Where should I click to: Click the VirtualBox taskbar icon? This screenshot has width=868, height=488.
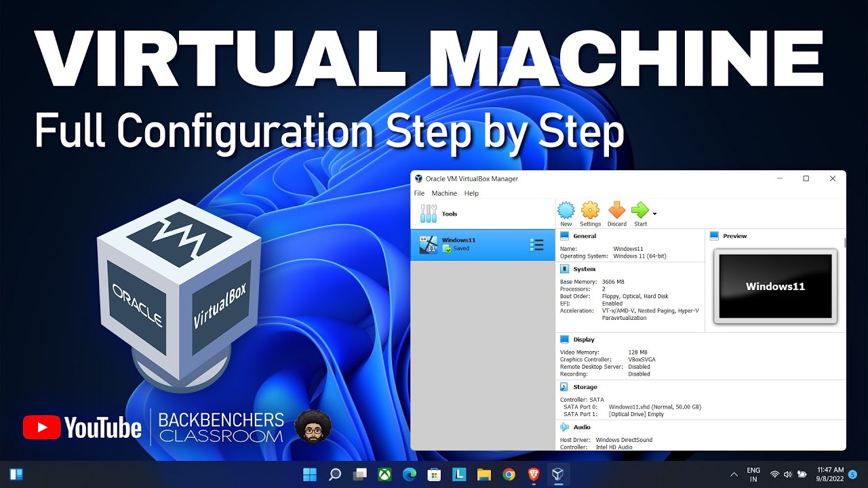(558, 474)
